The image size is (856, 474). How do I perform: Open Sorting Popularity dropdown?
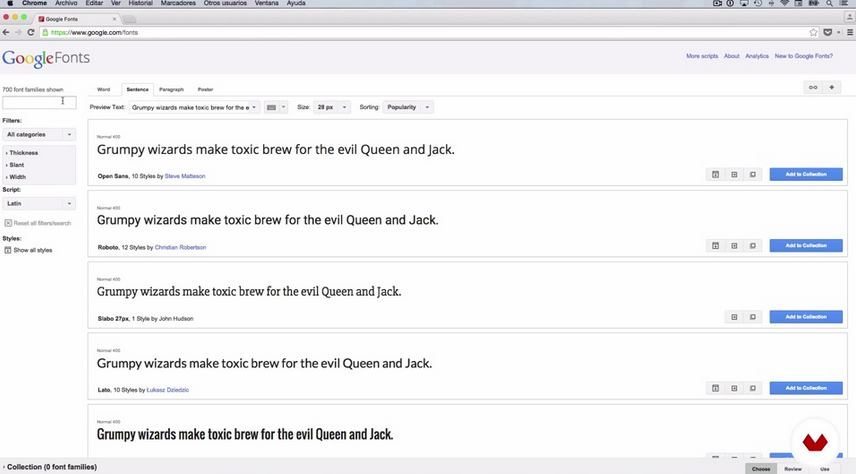[408, 108]
